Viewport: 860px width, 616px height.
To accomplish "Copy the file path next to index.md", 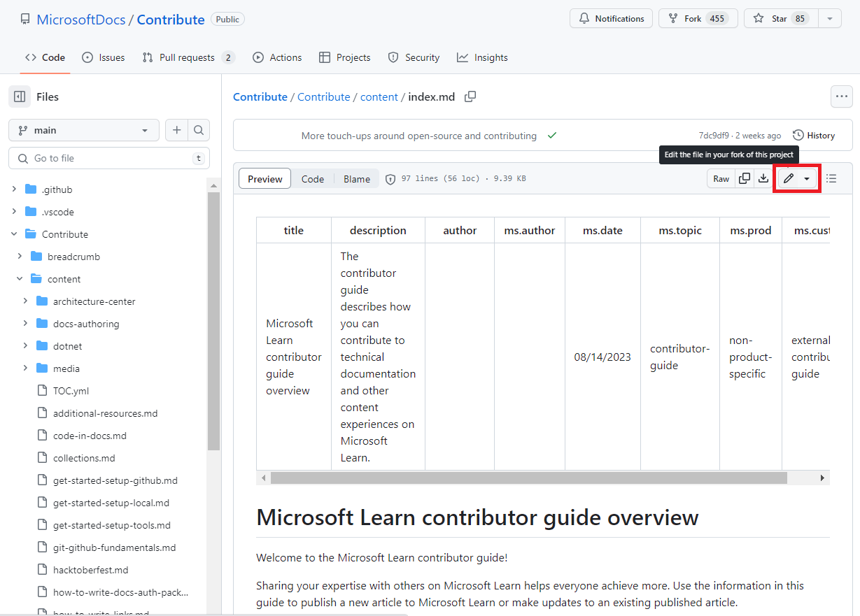I will [470, 96].
